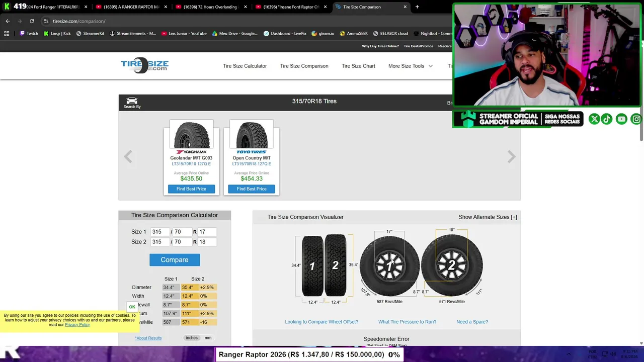Close the Tire Size Comparison tab
This screenshot has width=644, height=362.
pyautogui.click(x=405, y=7)
